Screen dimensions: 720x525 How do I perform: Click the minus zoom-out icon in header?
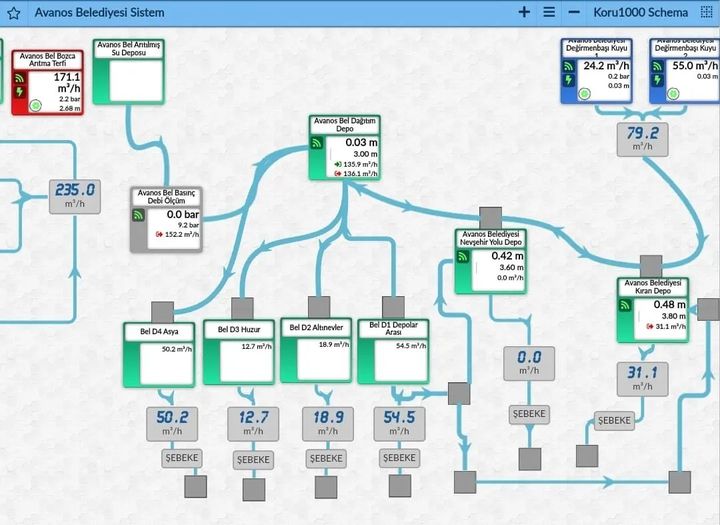point(574,12)
